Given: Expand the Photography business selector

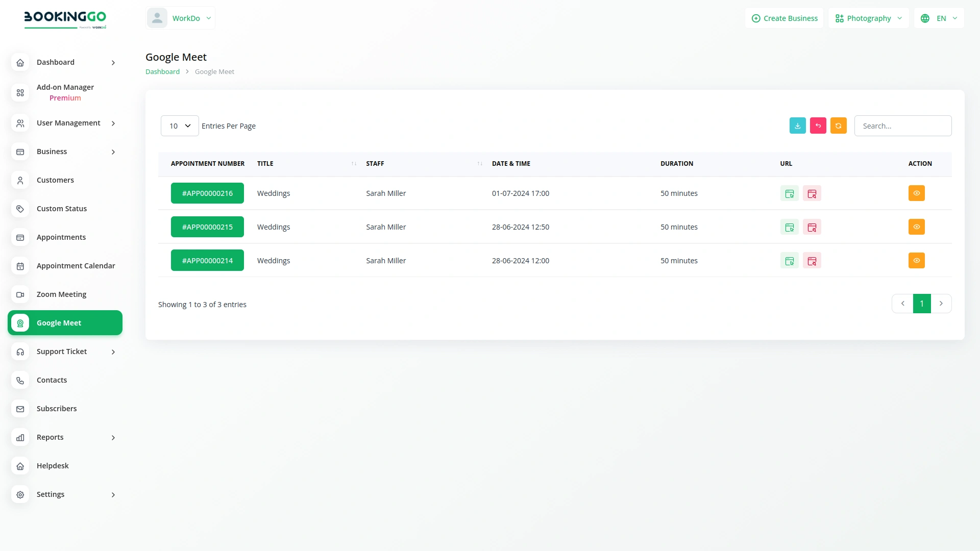Looking at the screenshot, I should click(868, 18).
